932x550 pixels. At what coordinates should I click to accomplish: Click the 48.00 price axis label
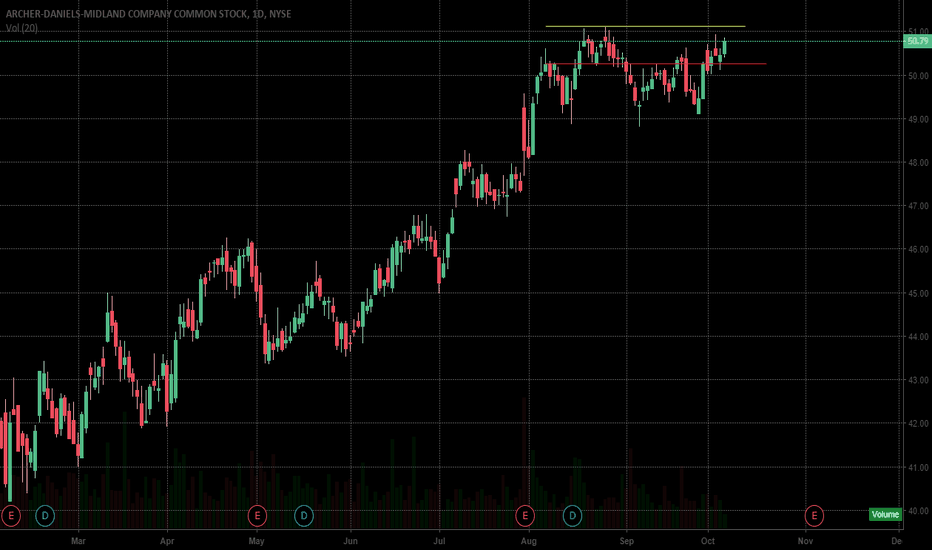918,162
